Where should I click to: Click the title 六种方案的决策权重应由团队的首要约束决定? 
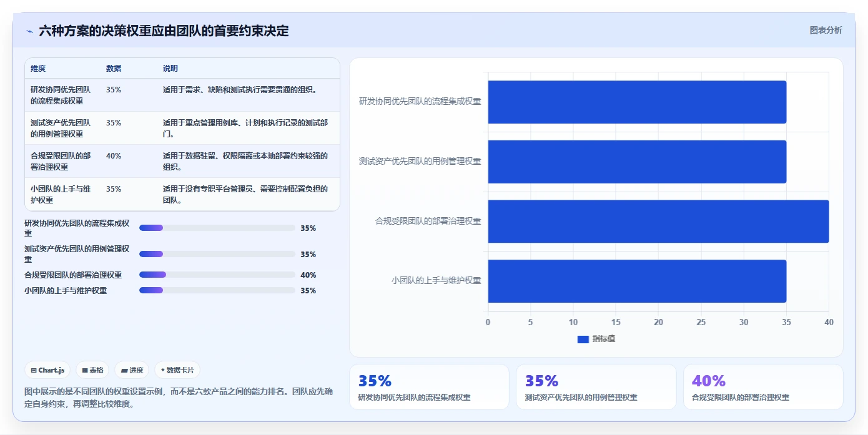(x=164, y=31)
